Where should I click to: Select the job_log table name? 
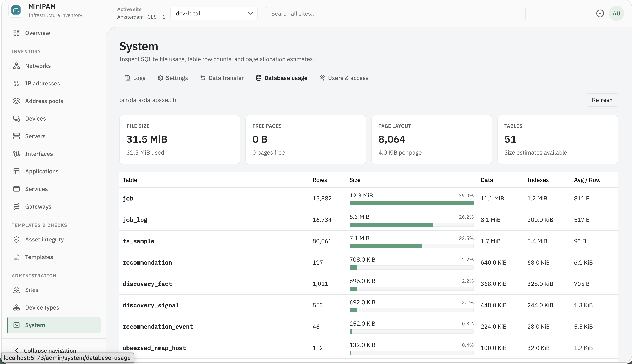point(135,220)
